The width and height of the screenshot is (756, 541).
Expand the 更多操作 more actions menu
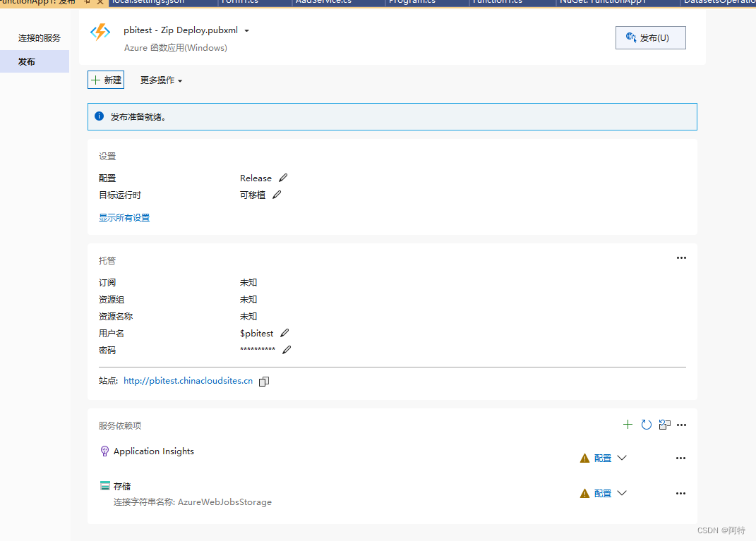(161, 80)
